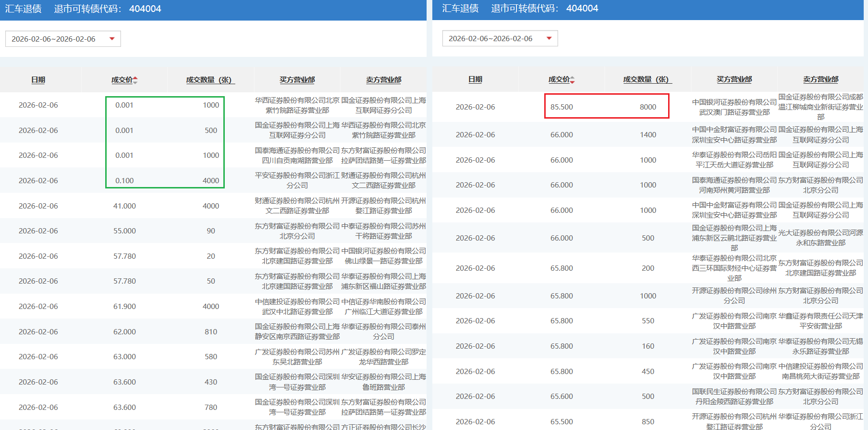
Task: Click seller 国金证券股份有限公司成都温江柳城商业新街证券营业部
Action: (821, 107)
